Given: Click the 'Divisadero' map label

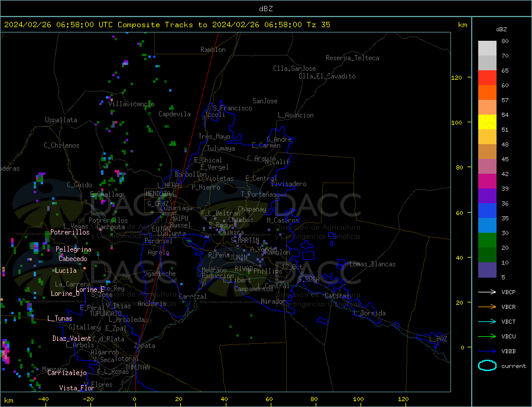Looking at the screenshot, I should coord(288,184).
